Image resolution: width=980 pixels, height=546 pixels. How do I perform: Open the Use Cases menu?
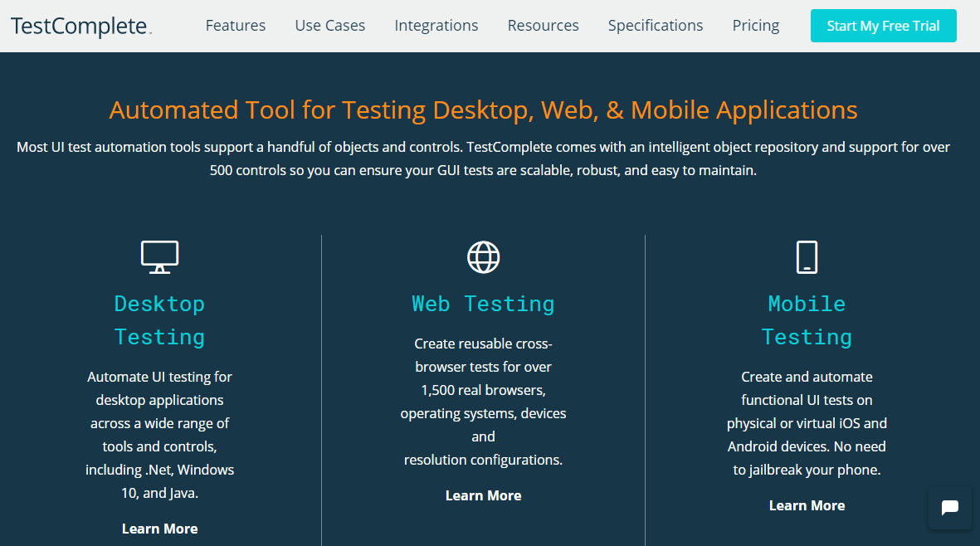pyautogui.click(x=330, y=26)
